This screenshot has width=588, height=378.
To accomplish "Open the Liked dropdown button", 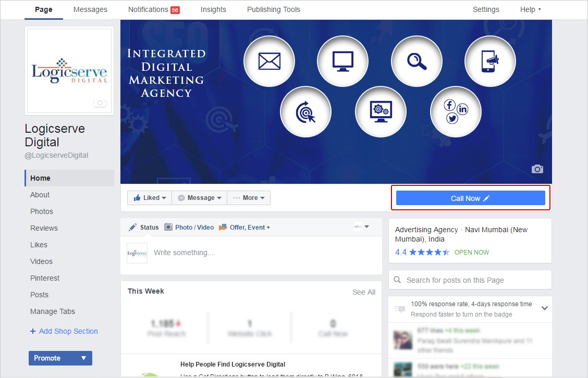I will click(x=150, y=198).
